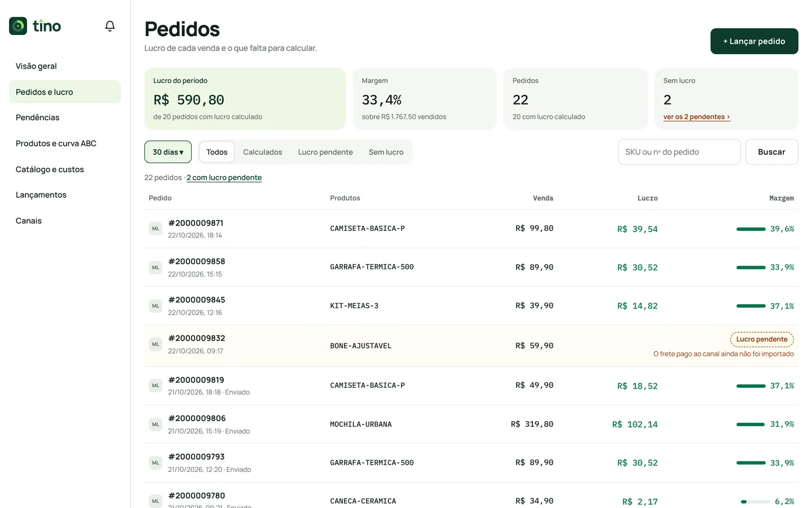Click ML channel badge for order #2000009845
Viewport: 812px width, 508px height.
pos(156,306)
